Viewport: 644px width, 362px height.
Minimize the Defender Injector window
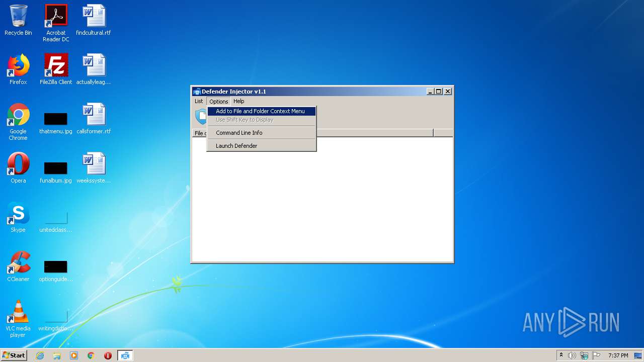pyautogui.click(x=431, y=92)
